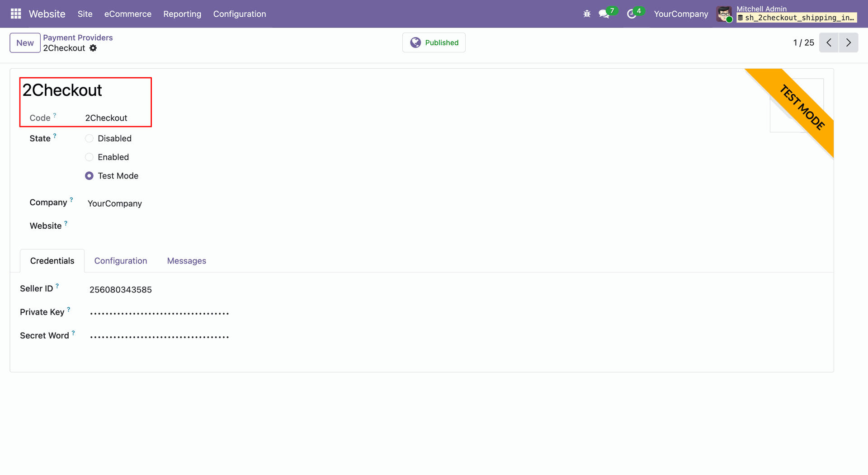Click the Secret Word help question mark
868x475 pixels.
[73, 333]
